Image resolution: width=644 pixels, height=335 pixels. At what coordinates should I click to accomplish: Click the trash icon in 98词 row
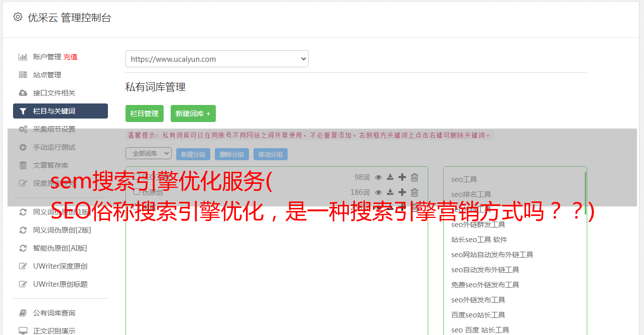(x=415, y=177)
